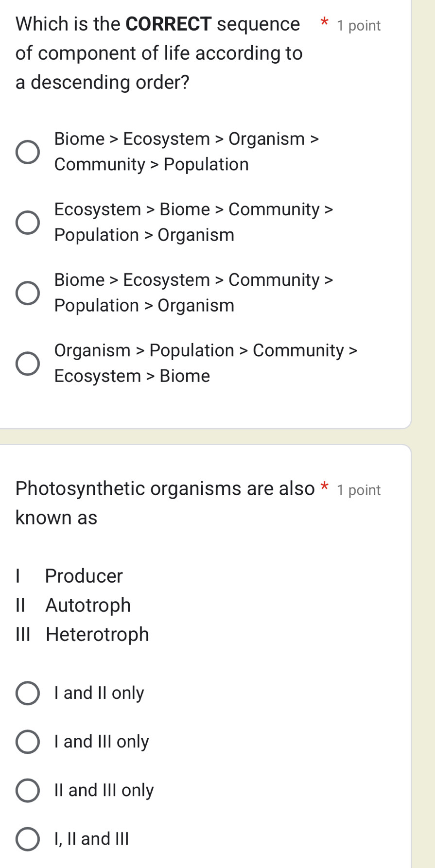Select the "I and III only" radio button
Viewport: 435px width, 868px height.
[x=28, y=742]
